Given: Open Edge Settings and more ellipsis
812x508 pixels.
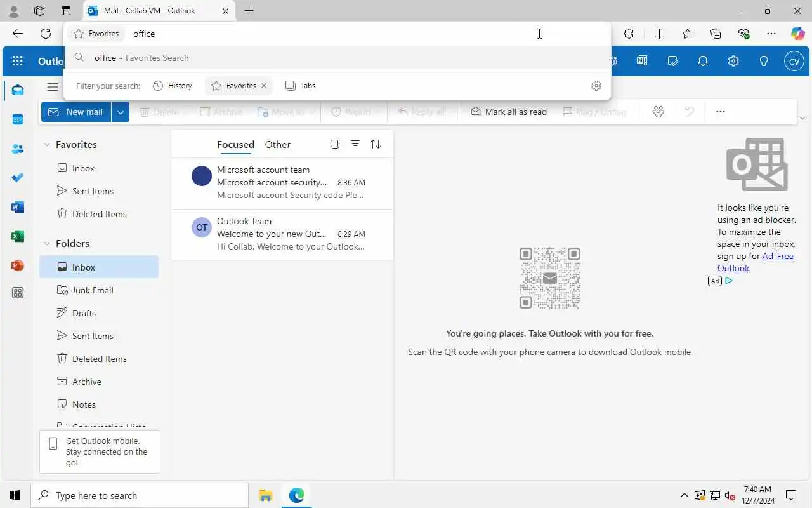Looking at the screenshot, I should click(x=771, y=34).
